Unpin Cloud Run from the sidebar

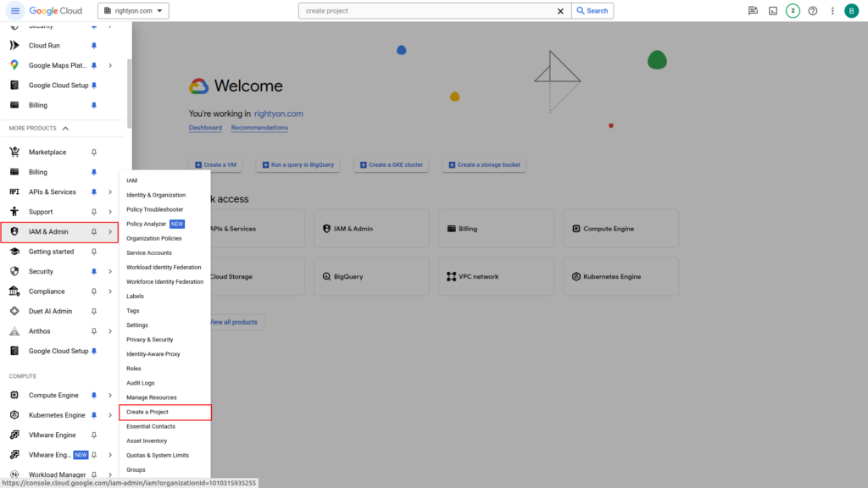(x=94, y=46)
